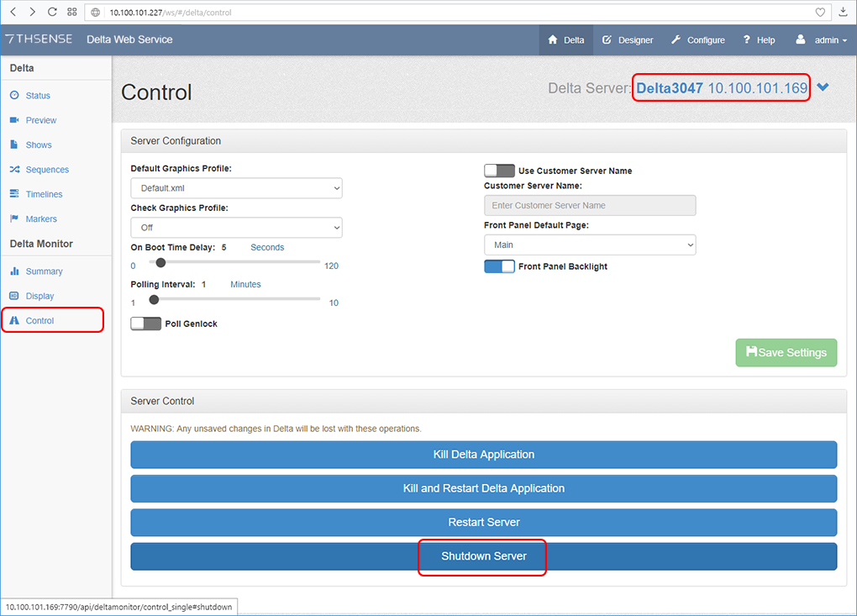Open the Shows page link
This screenshot has height=616, width=857.
[x=39, y=145]
